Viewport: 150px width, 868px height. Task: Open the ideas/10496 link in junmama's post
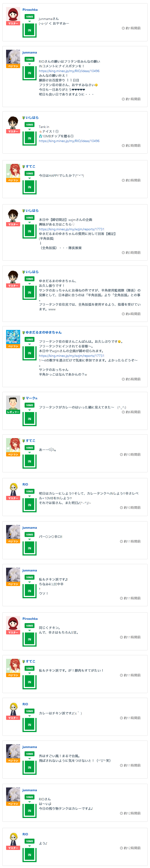69,71
